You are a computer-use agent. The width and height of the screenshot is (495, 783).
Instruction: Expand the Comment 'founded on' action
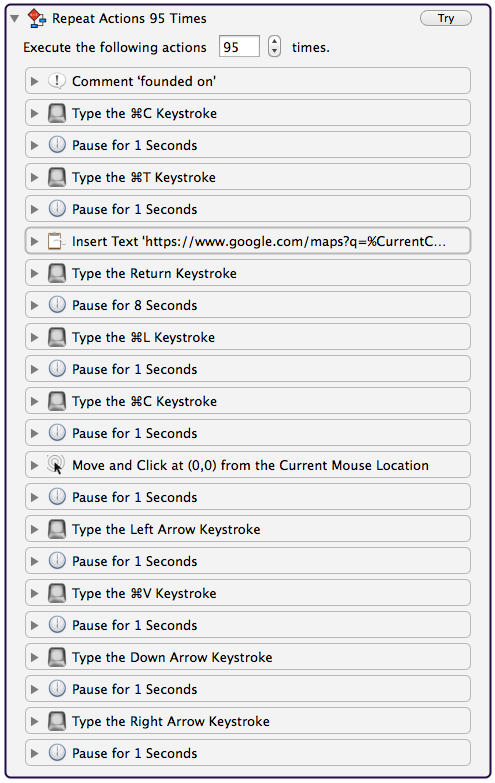34,81
